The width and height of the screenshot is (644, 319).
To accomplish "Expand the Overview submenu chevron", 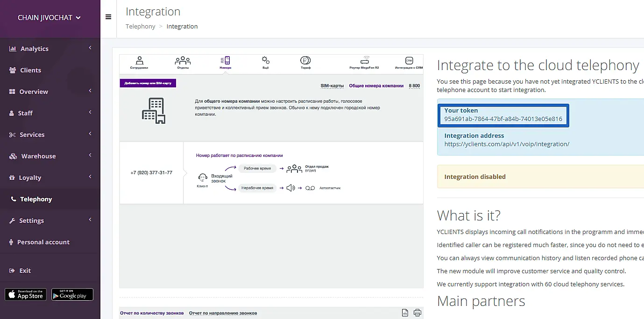I will point(90,91).
